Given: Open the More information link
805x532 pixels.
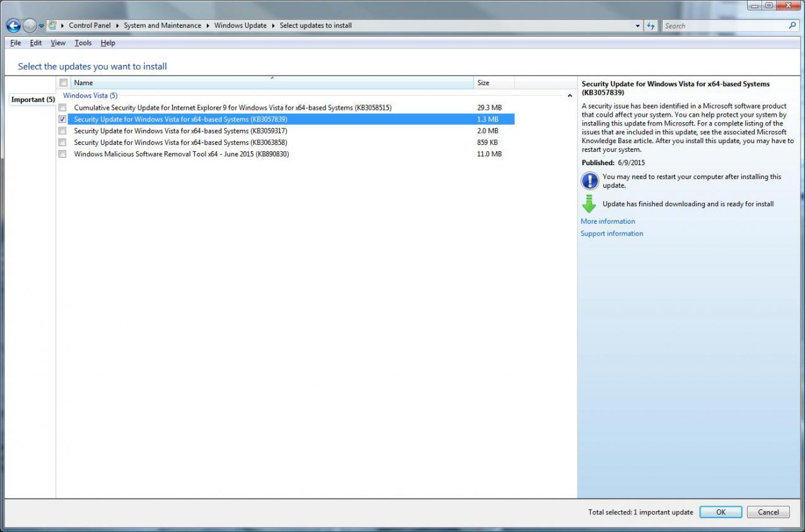Looking at the screenshot, I should [608, 221].
